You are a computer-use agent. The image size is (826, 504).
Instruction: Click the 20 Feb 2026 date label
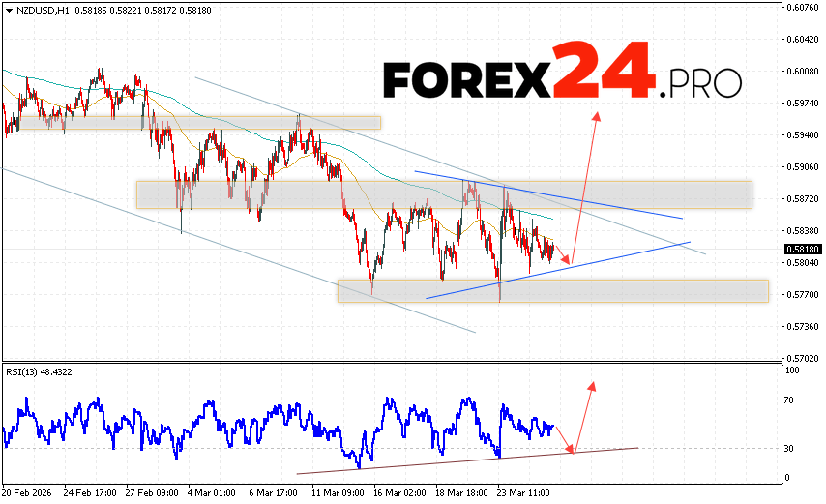tap(27, 493)
